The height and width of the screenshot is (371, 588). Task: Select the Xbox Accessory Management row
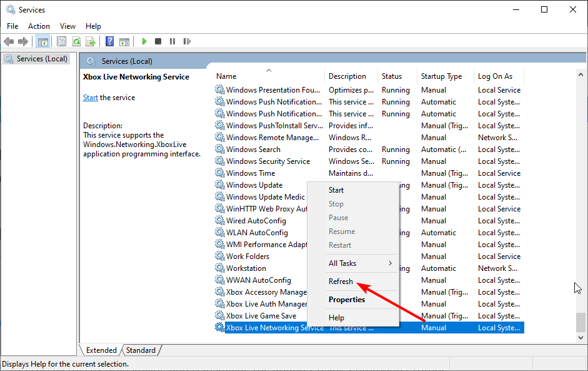(x=369, y=292)
